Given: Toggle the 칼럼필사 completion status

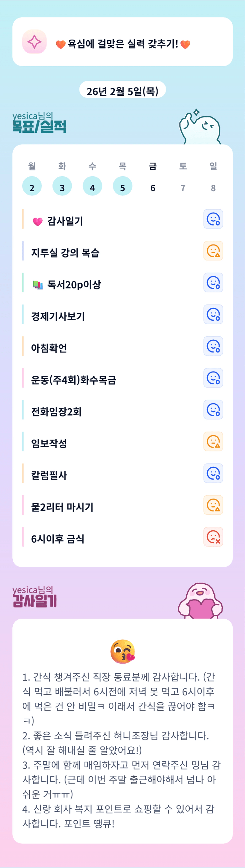Looking at the screenshot, I should (x=213, y=473).
